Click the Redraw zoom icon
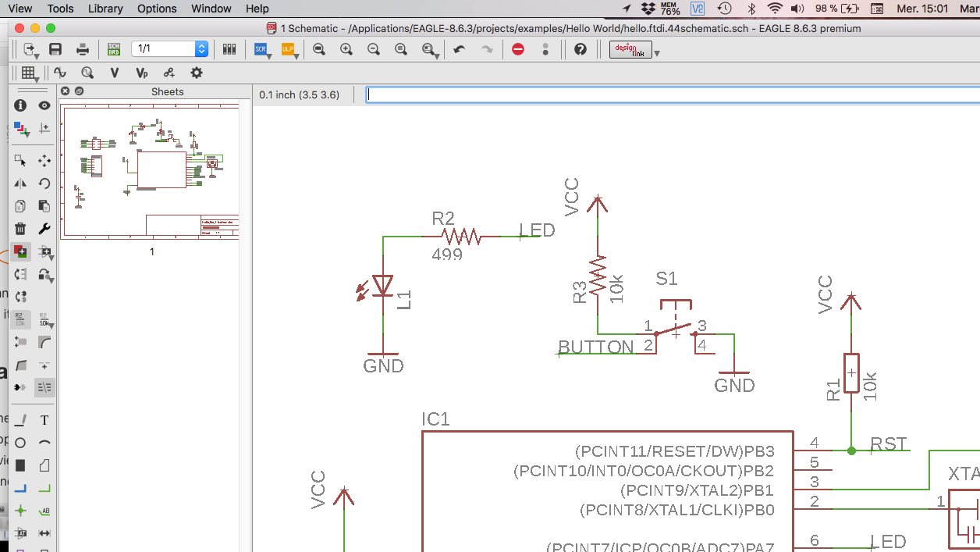980x552 pixels. point(401,49)
